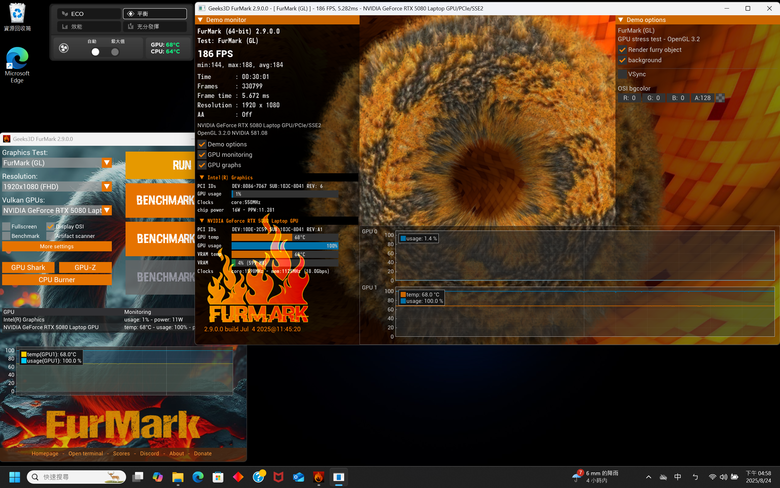The height and width of the screenshot is (488, 780).
Task: Tick the Benchmark checkbox in launcher
Action: coord(6,236)
